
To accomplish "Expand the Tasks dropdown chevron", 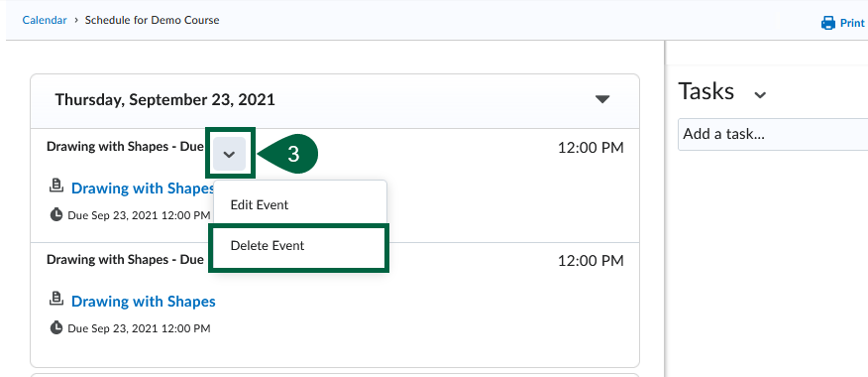I will 761,95.
